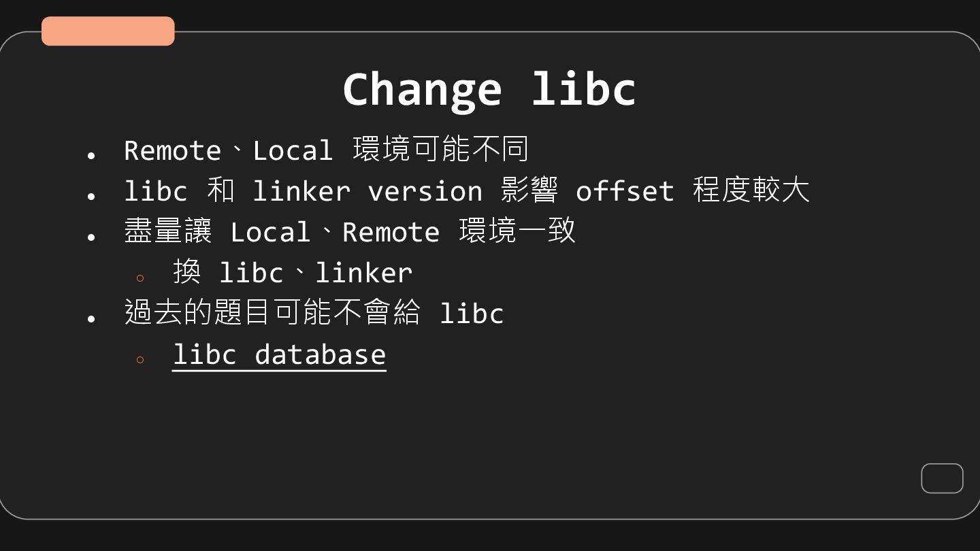Click the orange hollow bullet before "libc database"
This screenshot has width=980, height=551.
pyautogui.click(x=140, y=360)
